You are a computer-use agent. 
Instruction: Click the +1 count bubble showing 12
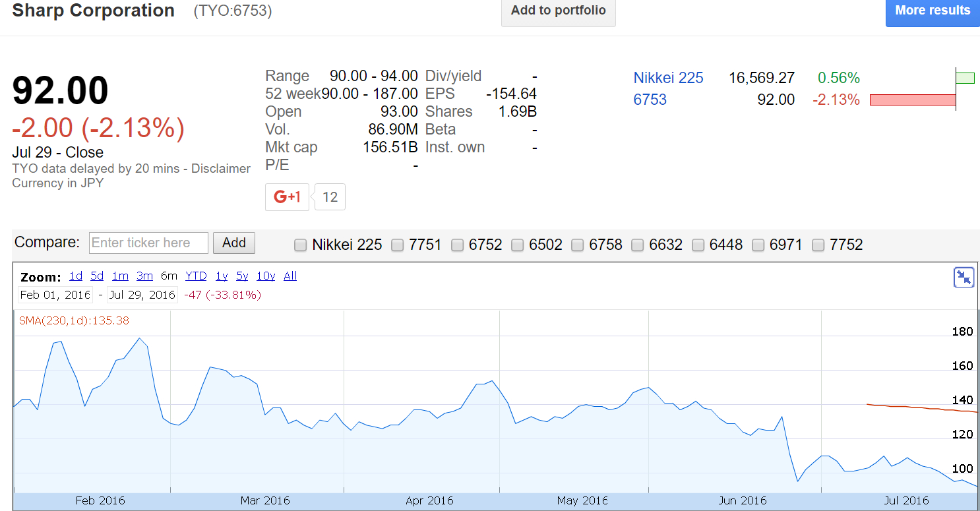pos(330,196)
